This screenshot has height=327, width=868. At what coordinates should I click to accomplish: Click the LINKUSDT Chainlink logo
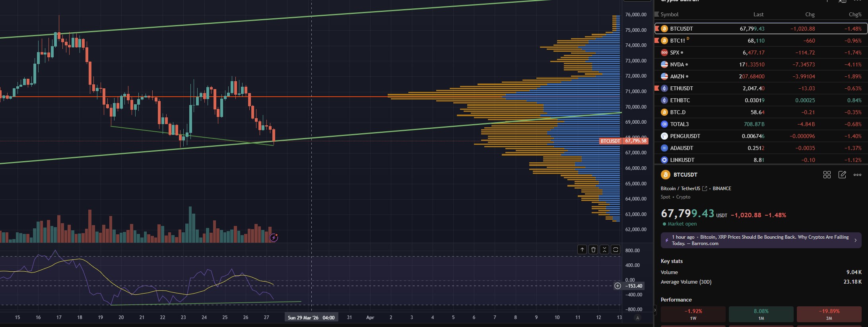click(664, 160)
